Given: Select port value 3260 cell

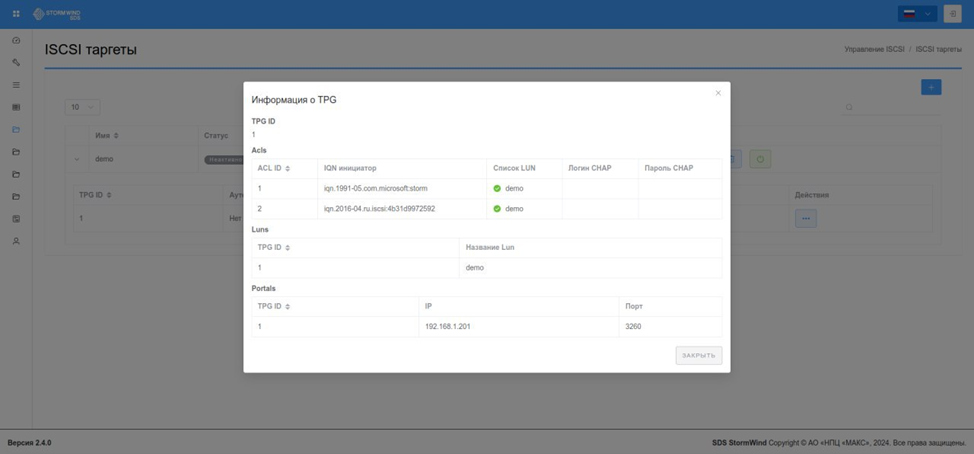Looking at the screenshot, I should coord(670,327).
